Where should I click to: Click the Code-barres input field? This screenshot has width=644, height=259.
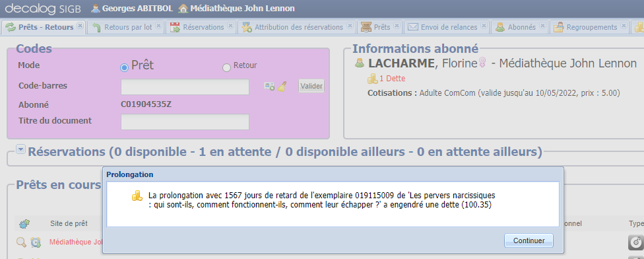pos(185,87)
